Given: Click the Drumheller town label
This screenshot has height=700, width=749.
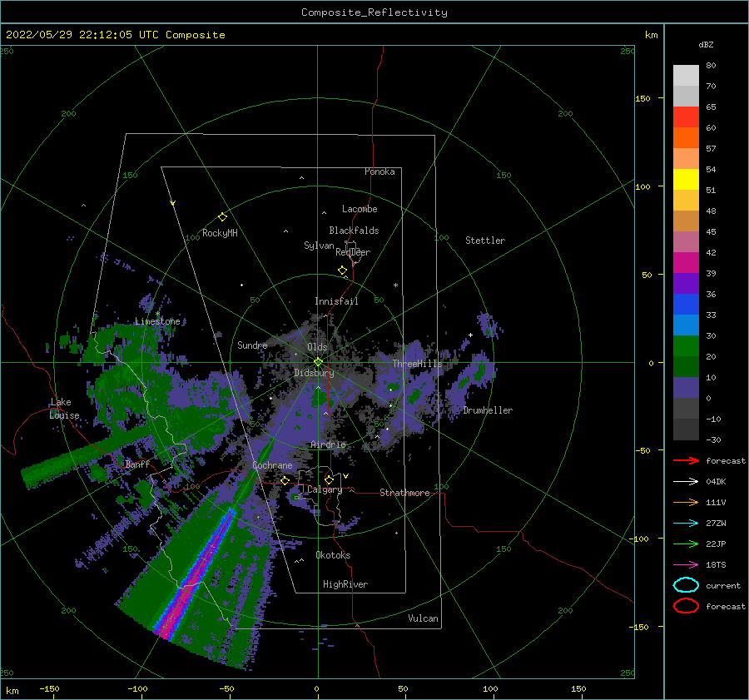Looking at the screenshot, I should (488, 410).
